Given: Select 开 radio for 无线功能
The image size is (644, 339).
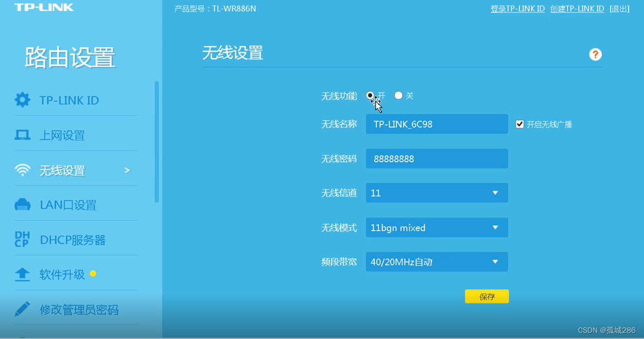Looking at the screenshot, I should pos(370,96).
